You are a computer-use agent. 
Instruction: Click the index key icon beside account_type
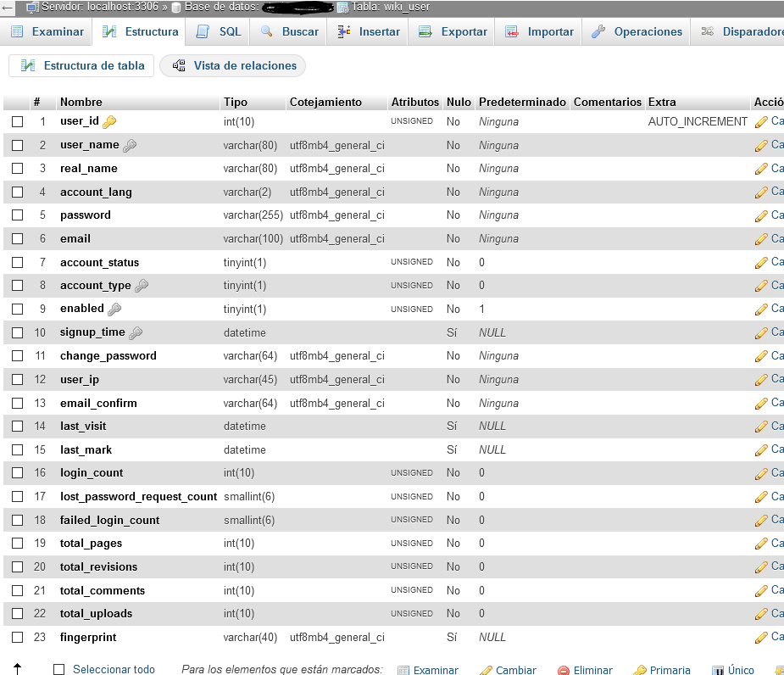142,286
